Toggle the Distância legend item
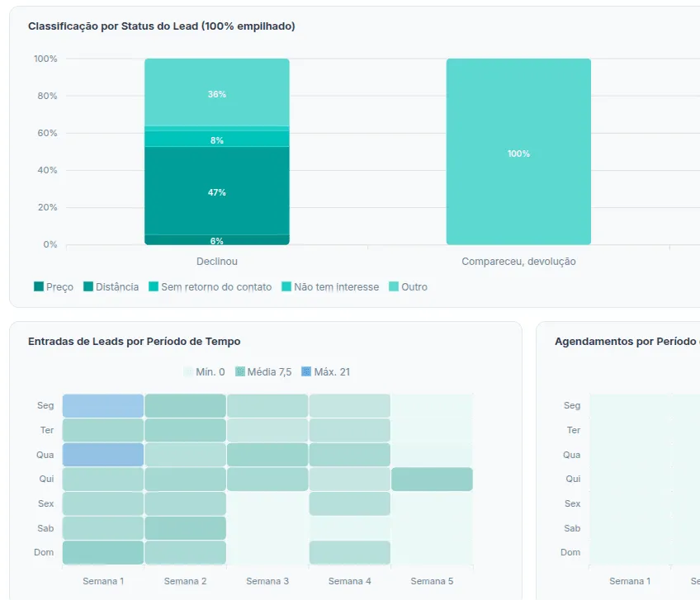 [x=111, y=286]
